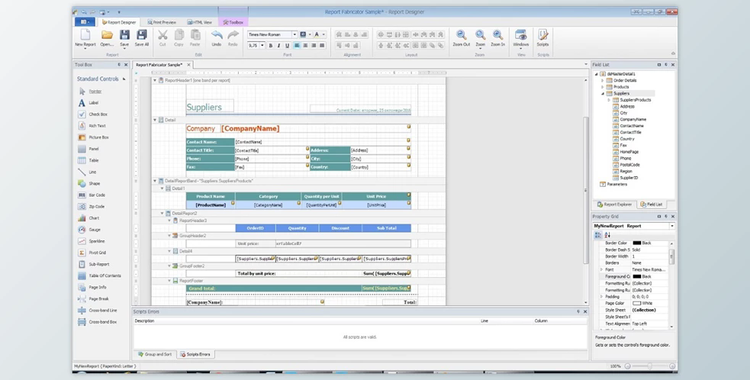Image resolution: width=750 pixels, height=380 pixels.
Task: Click the Border Width value field
Action: (x=650, y=257)
